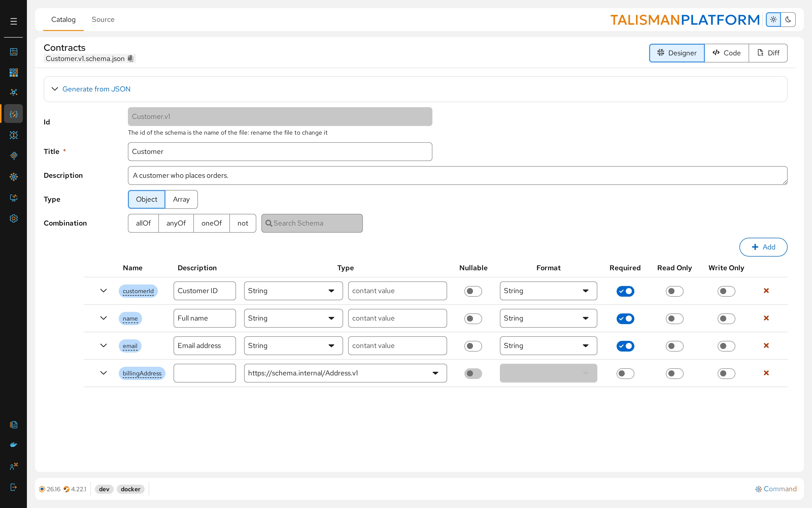Select the Array type button
The image size is (812, 508).
tap(181, 199)
